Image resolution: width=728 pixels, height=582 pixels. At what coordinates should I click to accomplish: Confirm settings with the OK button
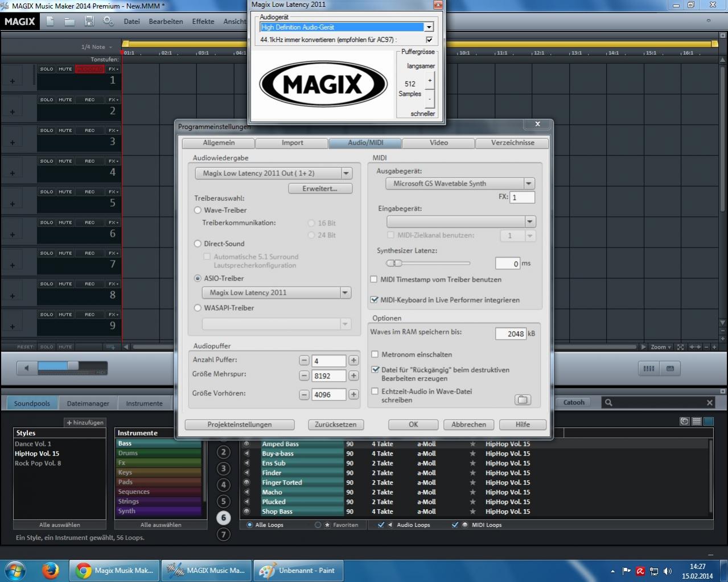pyautogui.click(x=413, y=424)
